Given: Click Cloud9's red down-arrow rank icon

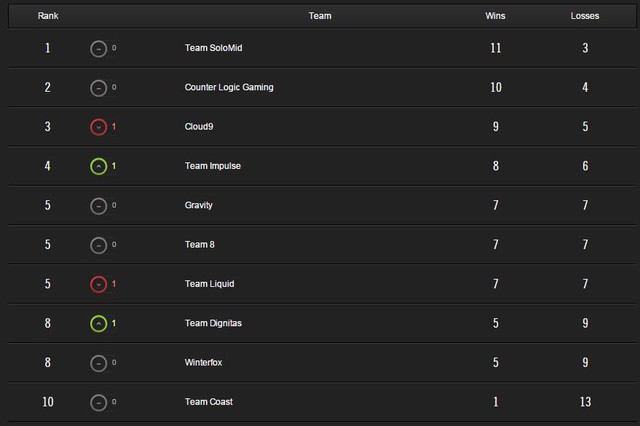Looking at the screenshot, I should coord(98,127).
